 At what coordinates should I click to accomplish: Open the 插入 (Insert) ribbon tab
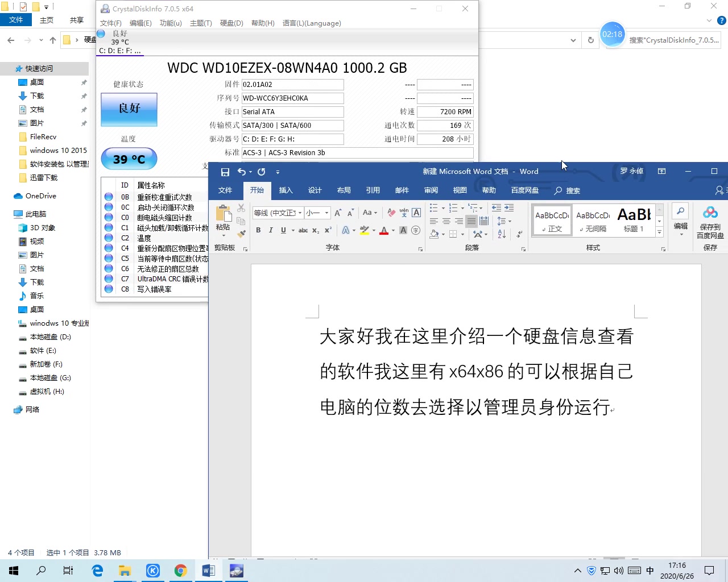pyautogui.click(x=286, y=190)
